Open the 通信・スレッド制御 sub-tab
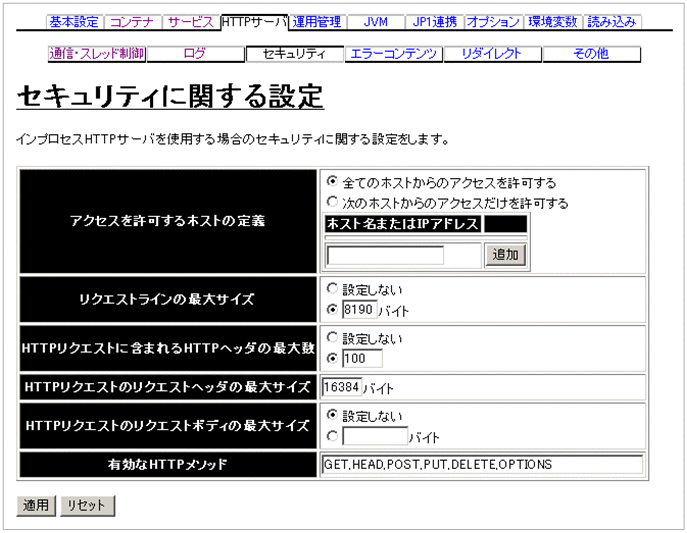Screen dimensions: 687x533 coord(97,54)
